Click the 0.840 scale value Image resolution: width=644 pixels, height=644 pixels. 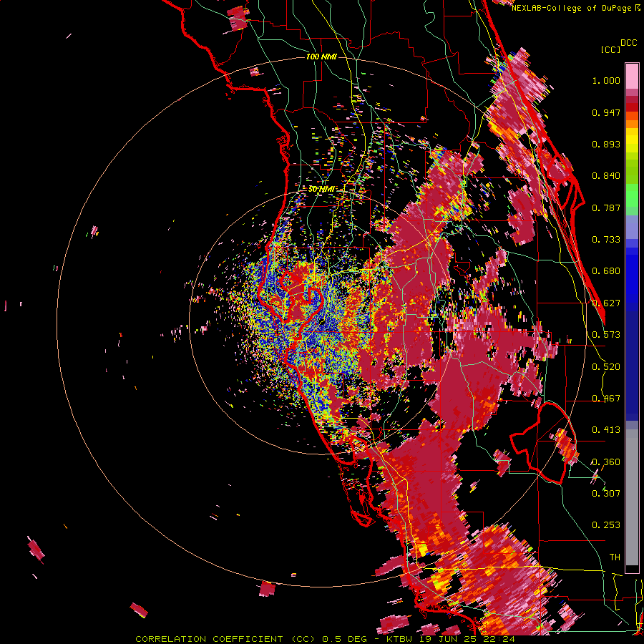click(x=606, y=176)
